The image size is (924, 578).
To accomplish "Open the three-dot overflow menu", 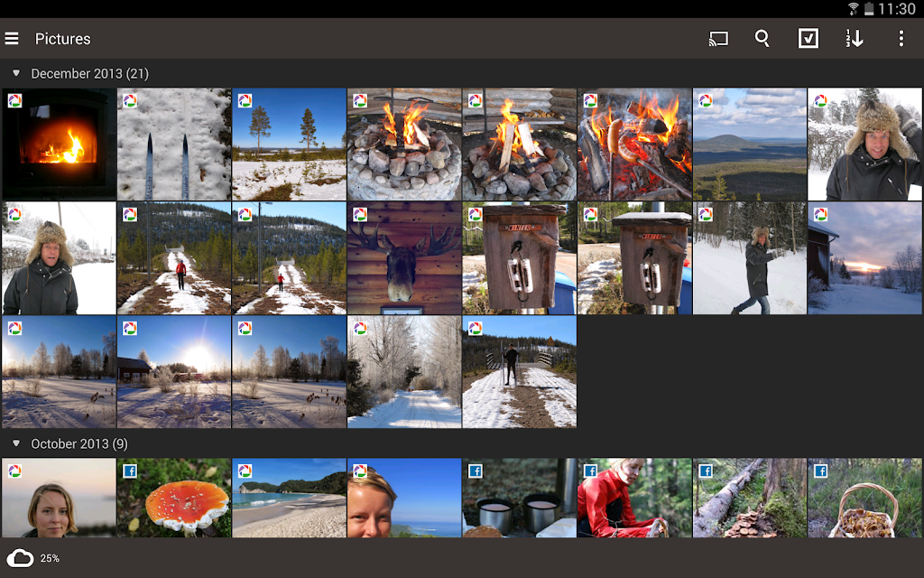I will tap(901, 39).
